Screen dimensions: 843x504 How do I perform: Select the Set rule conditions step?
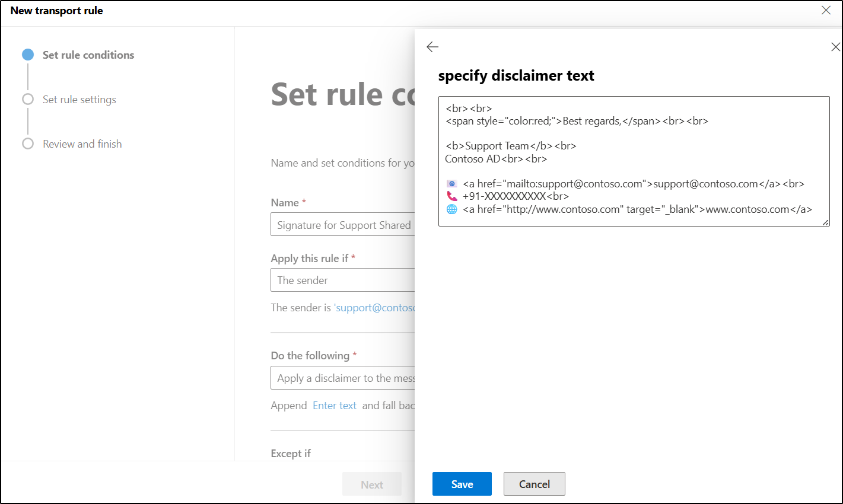click(x=88, y=55)
